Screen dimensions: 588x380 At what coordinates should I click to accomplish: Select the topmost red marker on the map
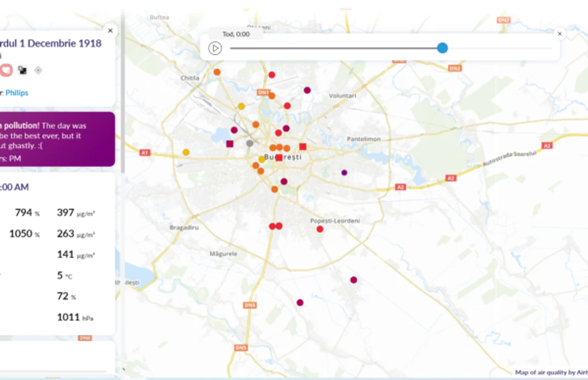[272, 75]
